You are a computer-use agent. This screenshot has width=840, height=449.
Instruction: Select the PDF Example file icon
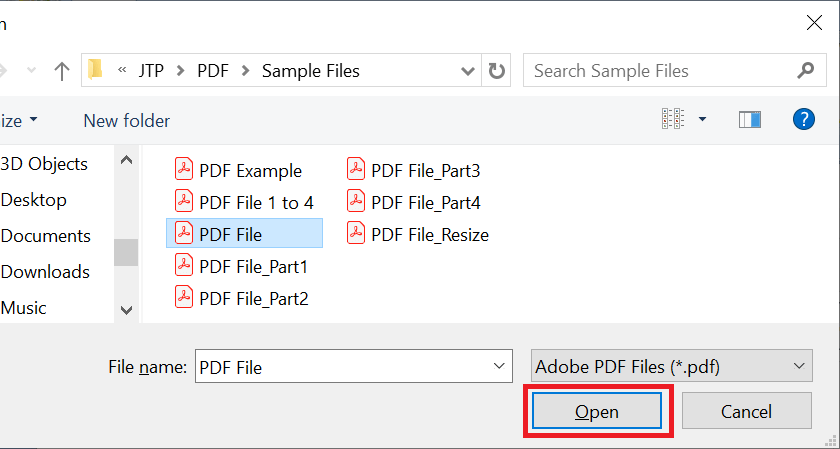(x=184, y=170)
